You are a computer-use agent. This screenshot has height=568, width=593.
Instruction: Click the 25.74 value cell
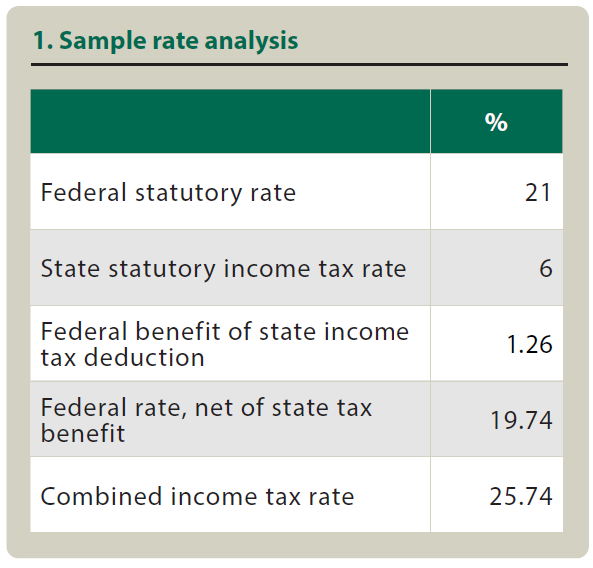click(497, 495)
